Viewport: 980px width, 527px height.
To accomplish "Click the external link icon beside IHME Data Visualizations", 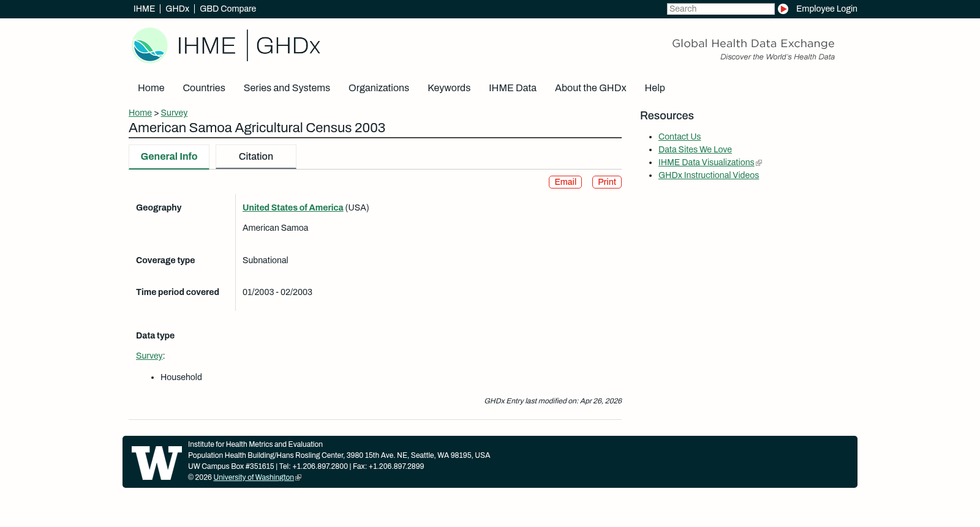I will coord(759,163).
